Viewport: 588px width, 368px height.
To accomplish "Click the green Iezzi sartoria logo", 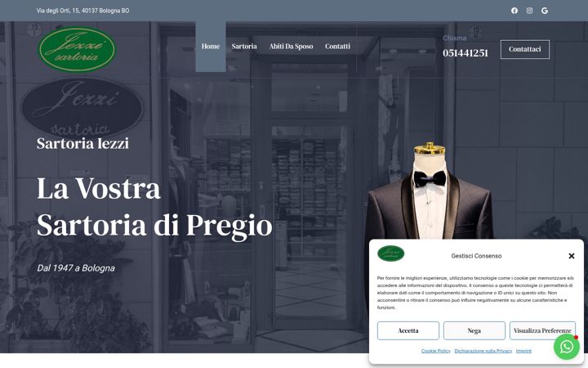I will [x=78, y=49].
